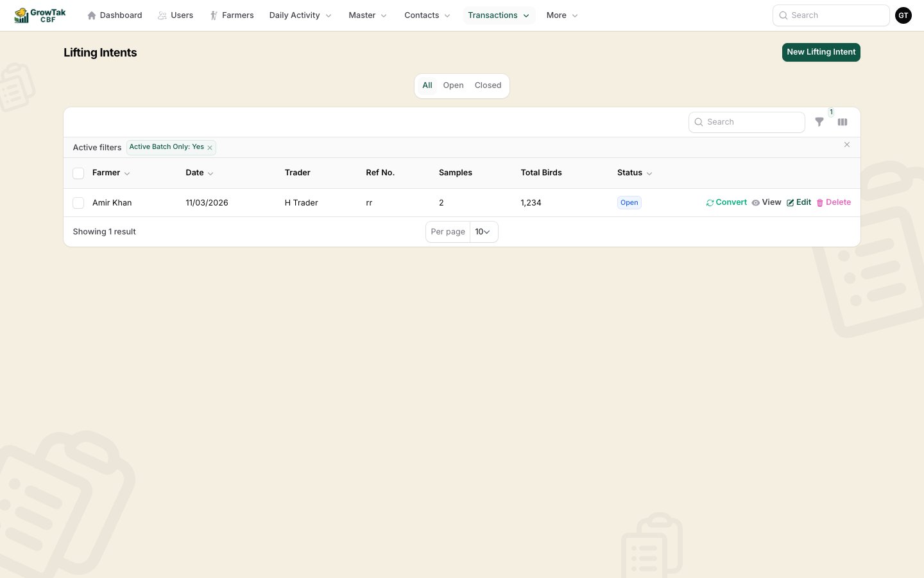Click the Trader column header
The height and width of the screenshot is (578, 924).
298,173
